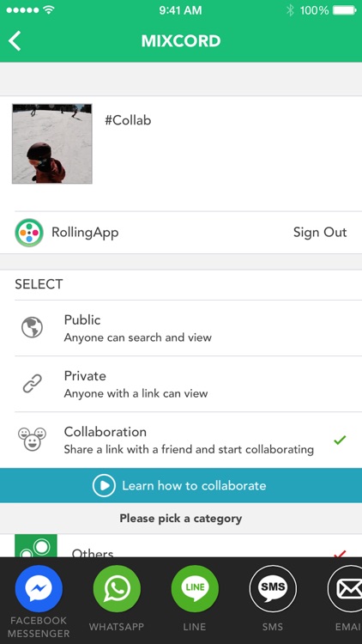362x644 pixels.
Task: Tap the chain link Private icon
Action: click(32, 384)
